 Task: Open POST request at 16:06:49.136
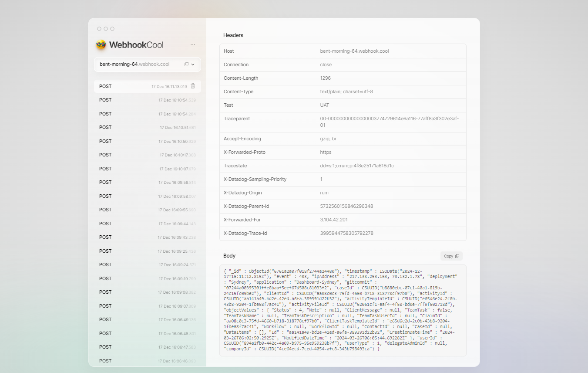click(147, 320)
